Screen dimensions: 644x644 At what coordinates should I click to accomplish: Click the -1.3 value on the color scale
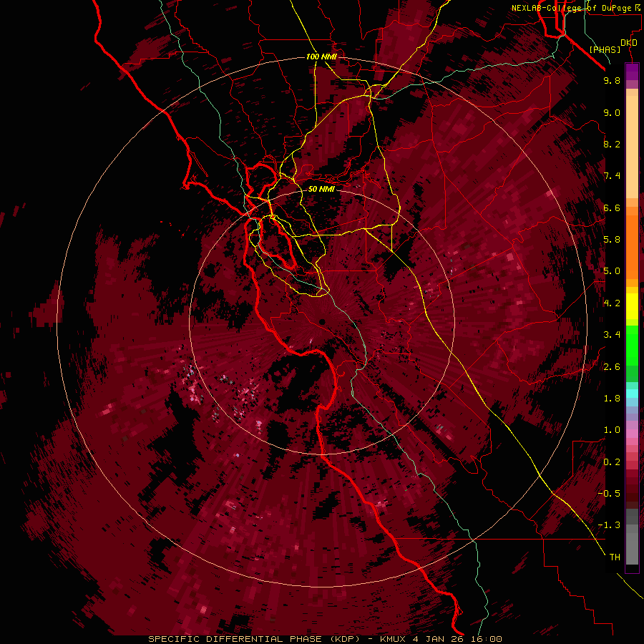coord(609,525)
